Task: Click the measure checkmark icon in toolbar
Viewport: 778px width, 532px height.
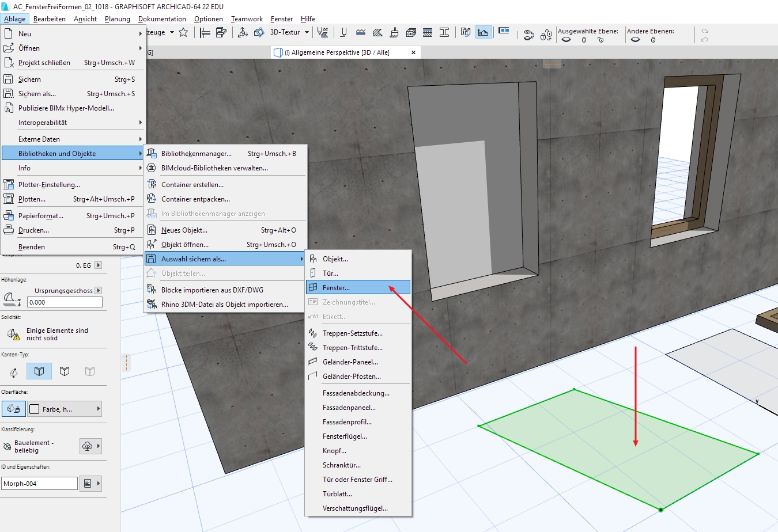Action: pos(323,32)
